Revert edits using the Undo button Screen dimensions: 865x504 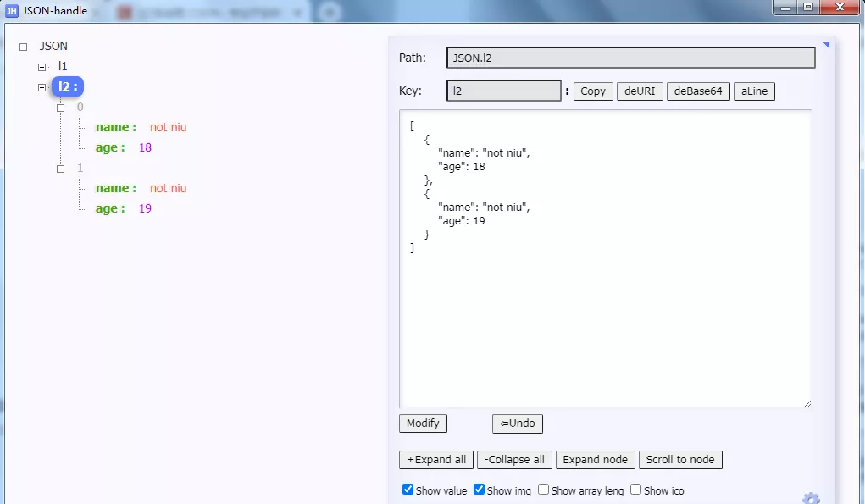tap(517, 424)
